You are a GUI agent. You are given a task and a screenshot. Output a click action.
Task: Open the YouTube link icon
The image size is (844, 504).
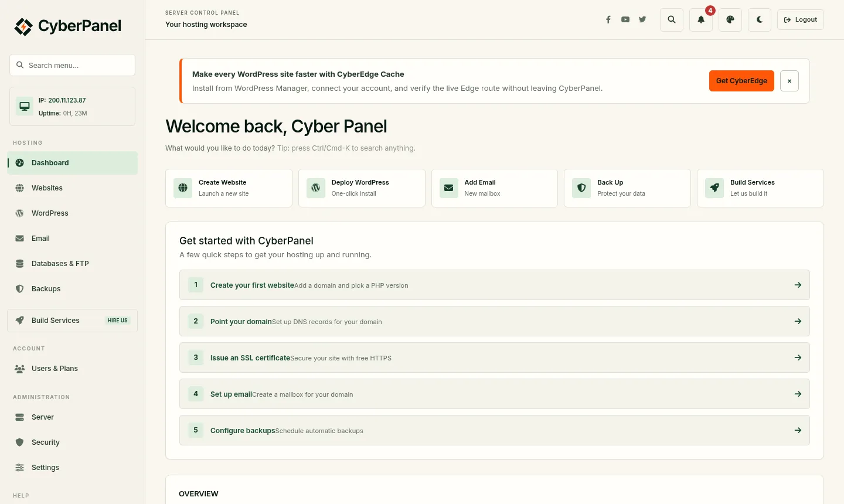pos(625,19)
